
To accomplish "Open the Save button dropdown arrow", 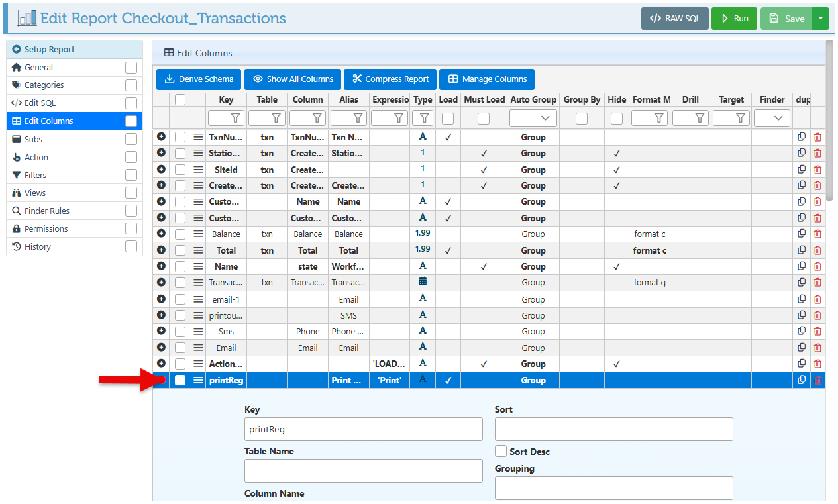I will 820,19.
